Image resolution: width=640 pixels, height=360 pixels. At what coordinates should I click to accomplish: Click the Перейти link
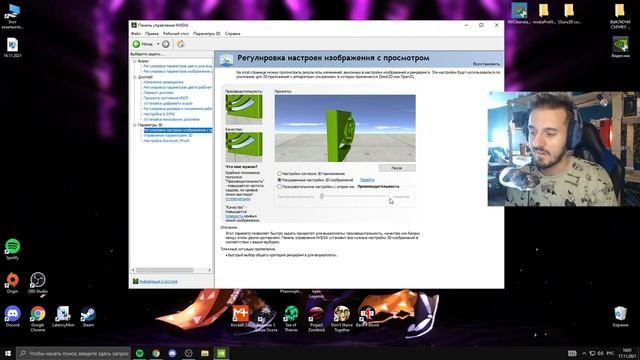coord(367,180)
